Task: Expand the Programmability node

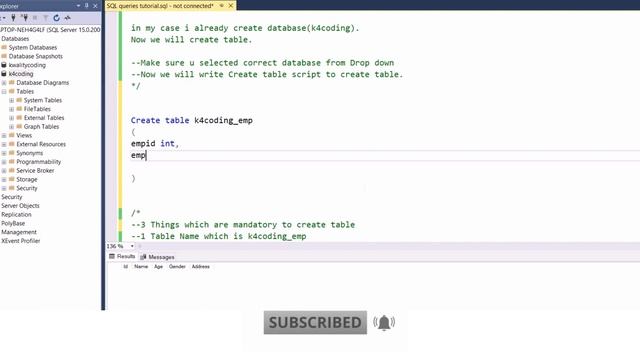Action: [x=4, y=162]
